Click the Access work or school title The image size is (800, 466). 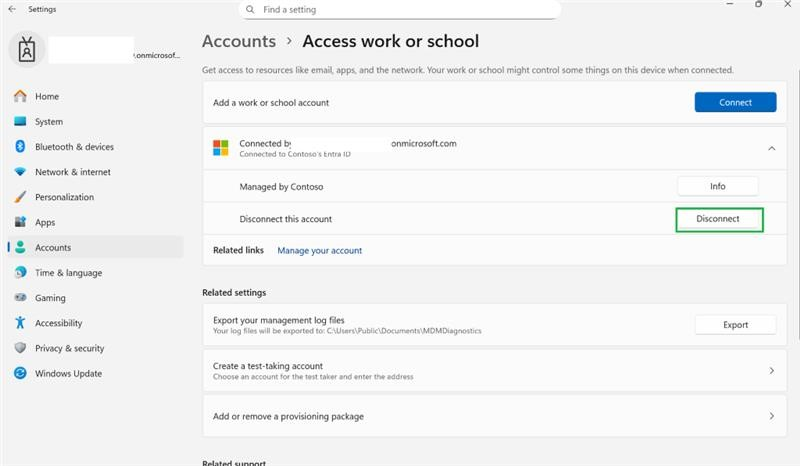391,41
